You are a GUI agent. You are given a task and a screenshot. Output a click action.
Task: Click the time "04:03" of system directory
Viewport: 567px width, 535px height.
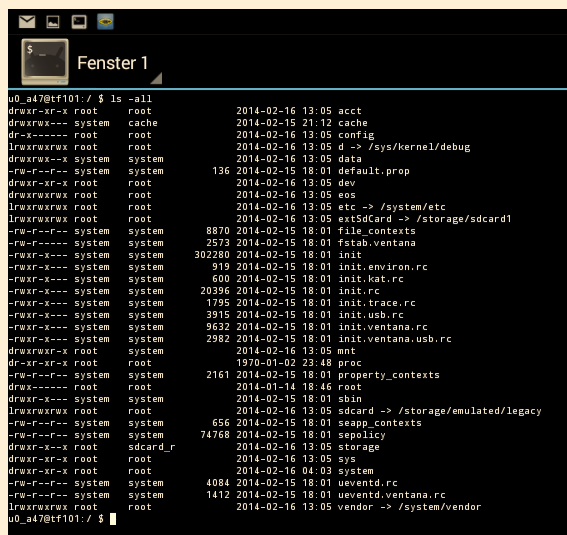pos(317,471)
